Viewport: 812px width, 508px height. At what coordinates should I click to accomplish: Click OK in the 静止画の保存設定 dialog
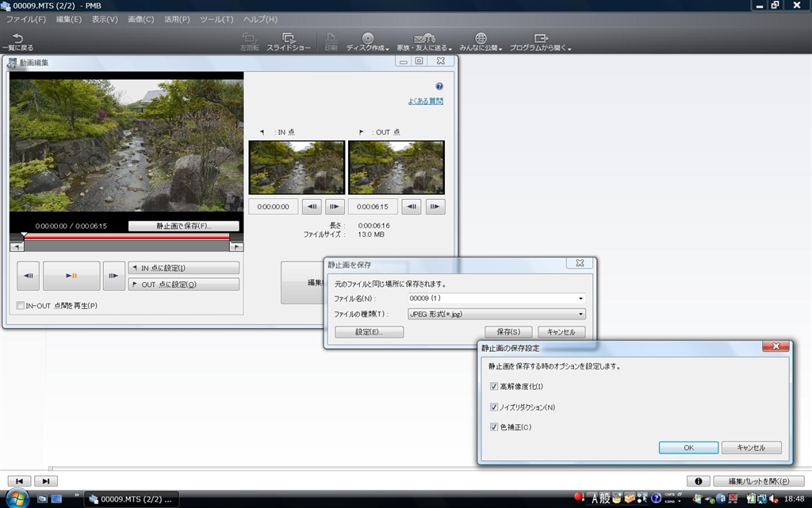(688, 448)
